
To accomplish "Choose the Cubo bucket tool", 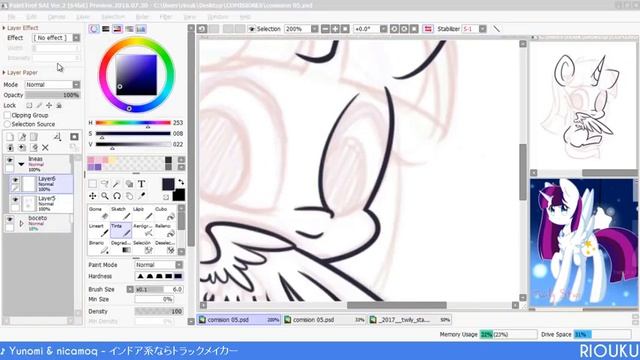I will pos(165,213).
